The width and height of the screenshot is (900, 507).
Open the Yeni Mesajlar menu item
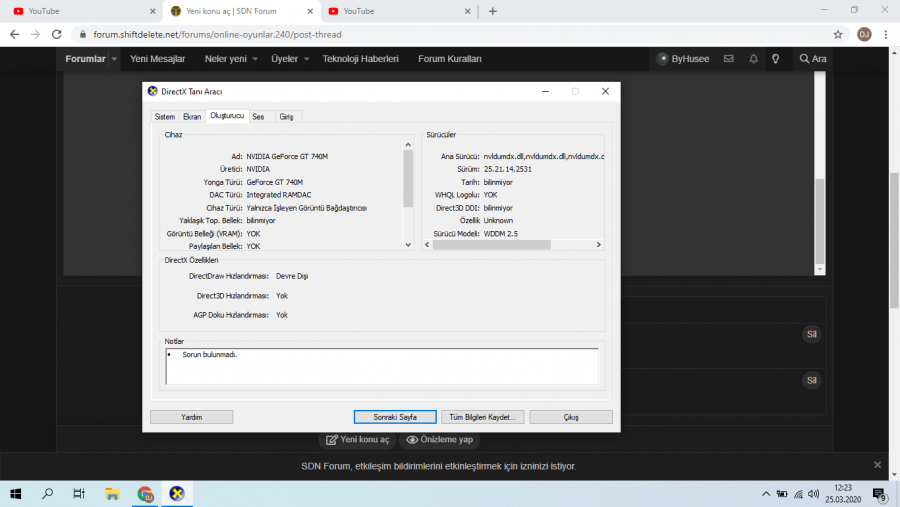157,59
